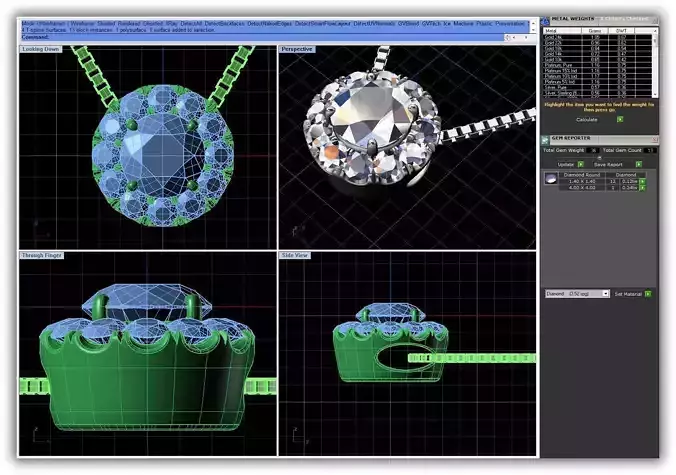Click the rendered pendant in Perspective viewport
Image resolution: width=676 pixels, height=475 pixels.
[x=371, y=128]
